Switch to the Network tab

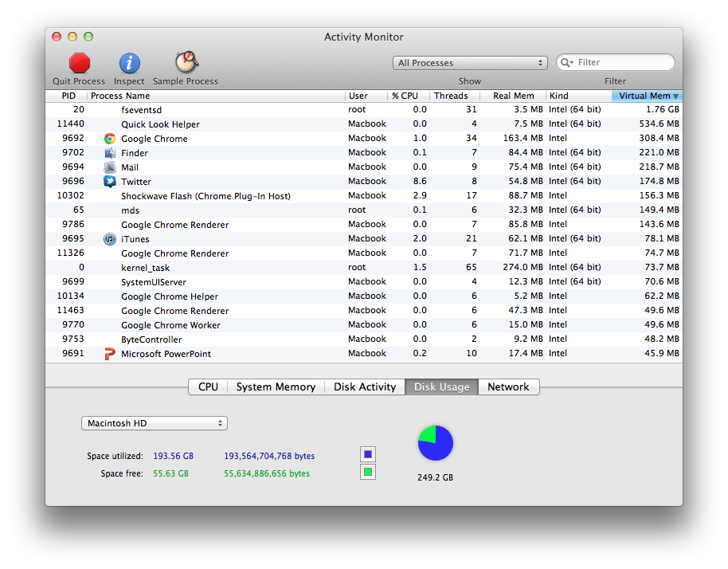coord(508,387)
